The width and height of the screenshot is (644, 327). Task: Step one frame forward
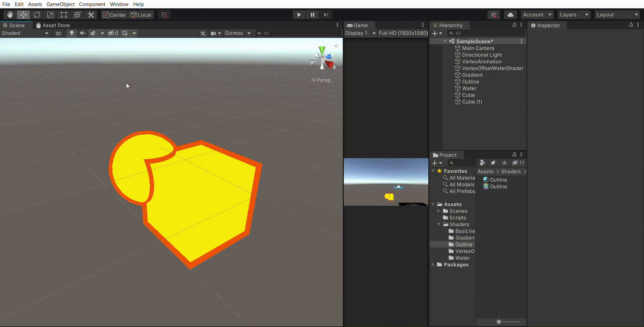[x=326, y=15]
